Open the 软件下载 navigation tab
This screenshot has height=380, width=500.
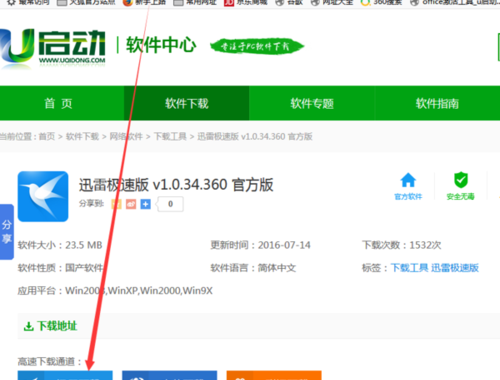(x=187, y=103)
